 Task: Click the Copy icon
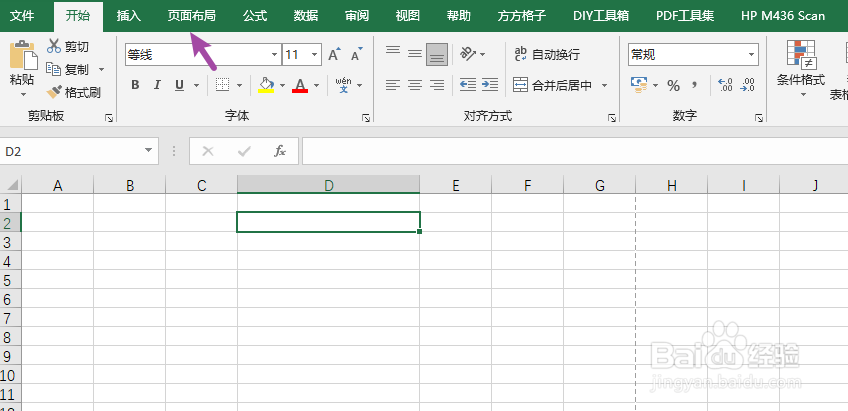pos(54,69)
